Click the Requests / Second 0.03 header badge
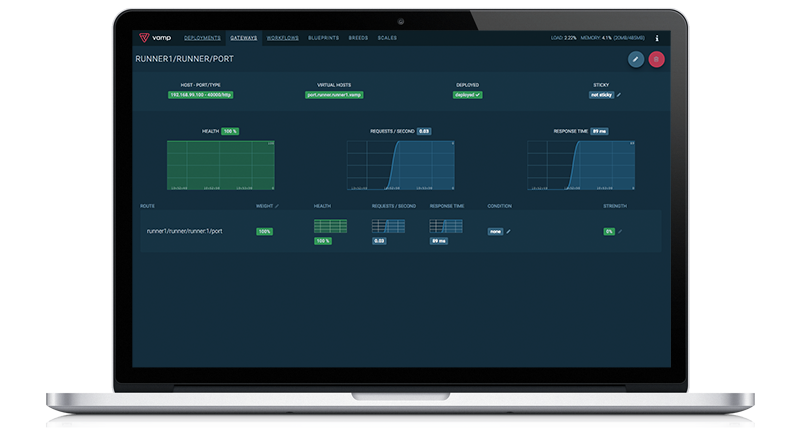The image size is (800, 435). pos(424,131)
